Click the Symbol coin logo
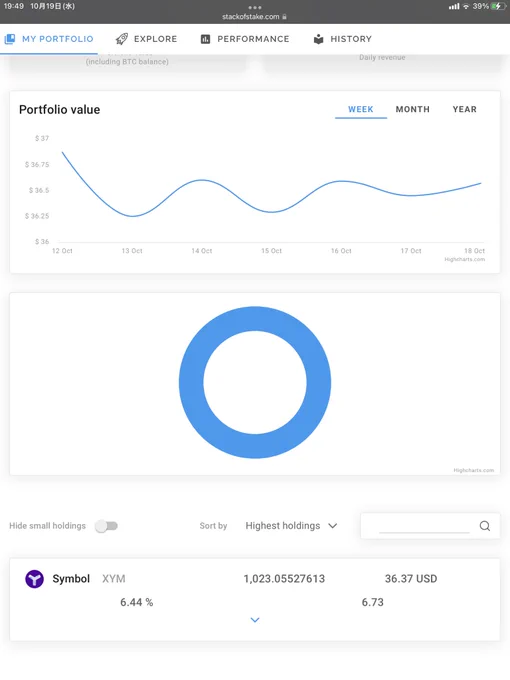This screenshot has height=680, width=510. coord(34,579)
